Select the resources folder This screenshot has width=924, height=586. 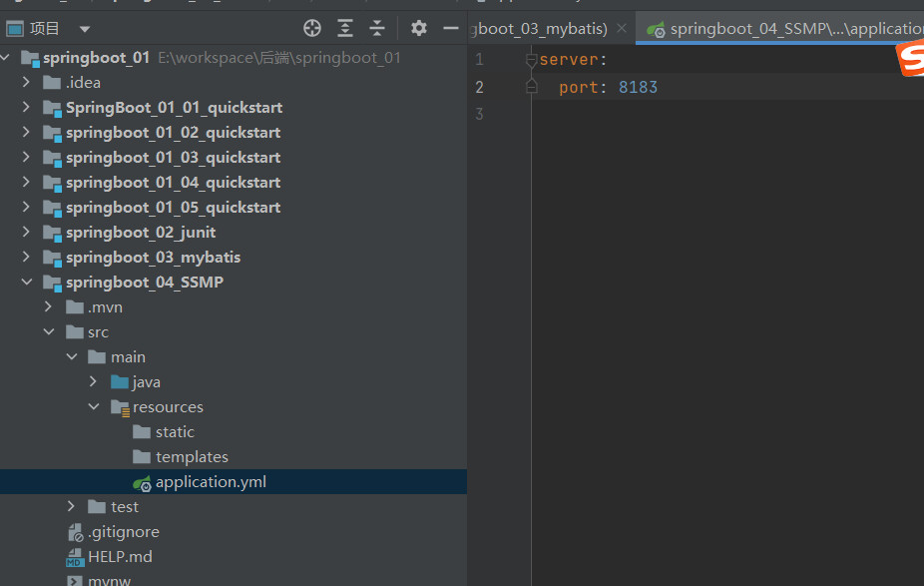[168, 406]
